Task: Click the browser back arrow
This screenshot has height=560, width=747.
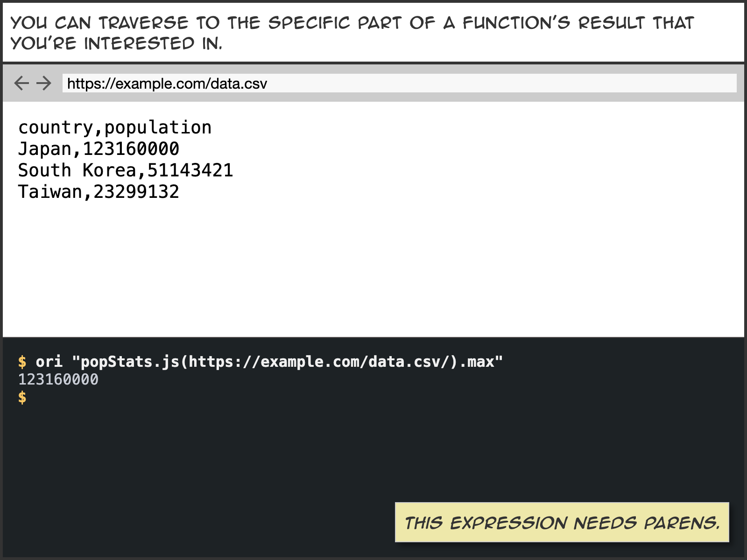Action: click(x=21, y=83)
